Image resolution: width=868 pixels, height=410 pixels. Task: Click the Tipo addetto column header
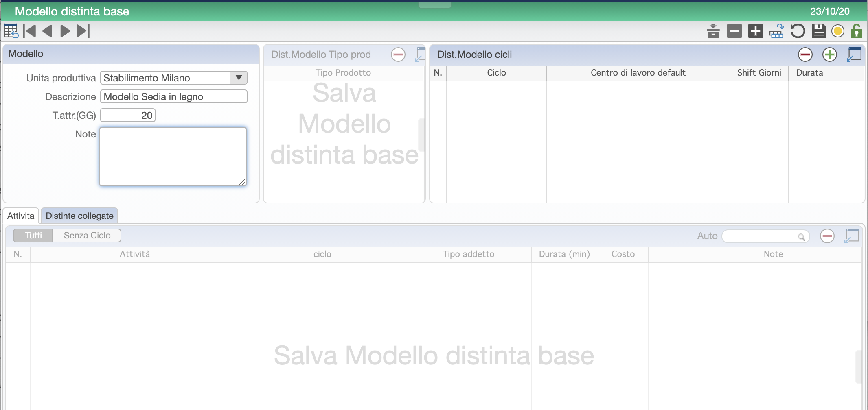point(469,254)
